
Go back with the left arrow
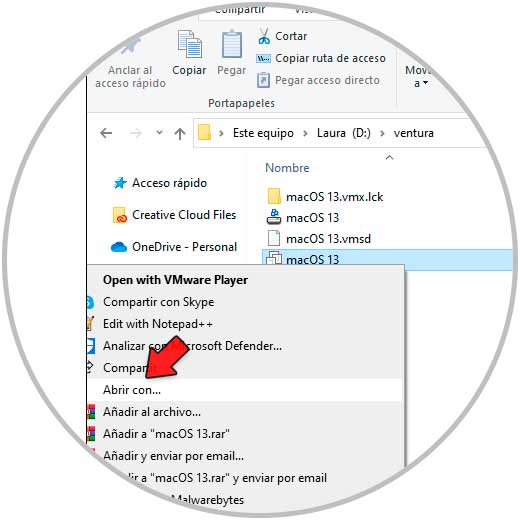tap(106, 133)
